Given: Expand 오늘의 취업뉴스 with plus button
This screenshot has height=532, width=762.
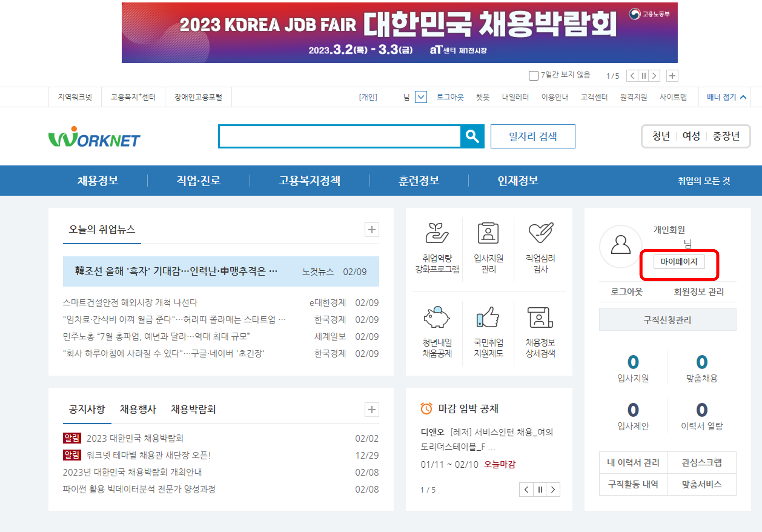Looking at the screenshot, I should coord(372,230).
